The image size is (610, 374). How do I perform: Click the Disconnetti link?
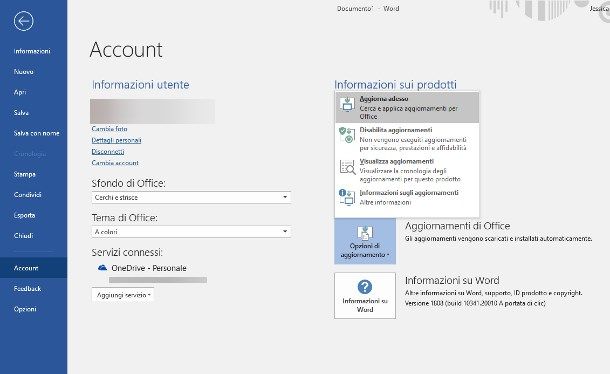(x=108, y=151)
